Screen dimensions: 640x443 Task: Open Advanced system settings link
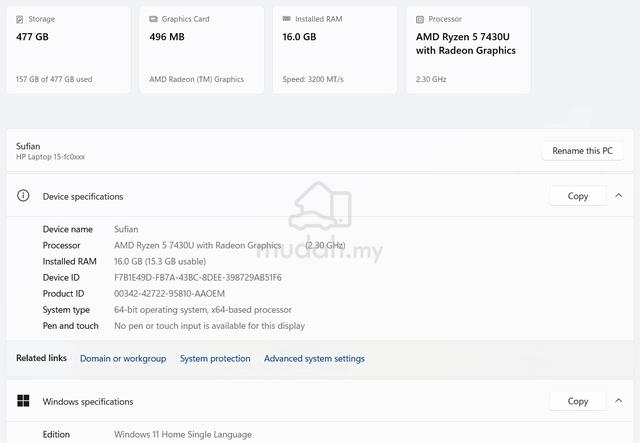[x=314, y=358]
